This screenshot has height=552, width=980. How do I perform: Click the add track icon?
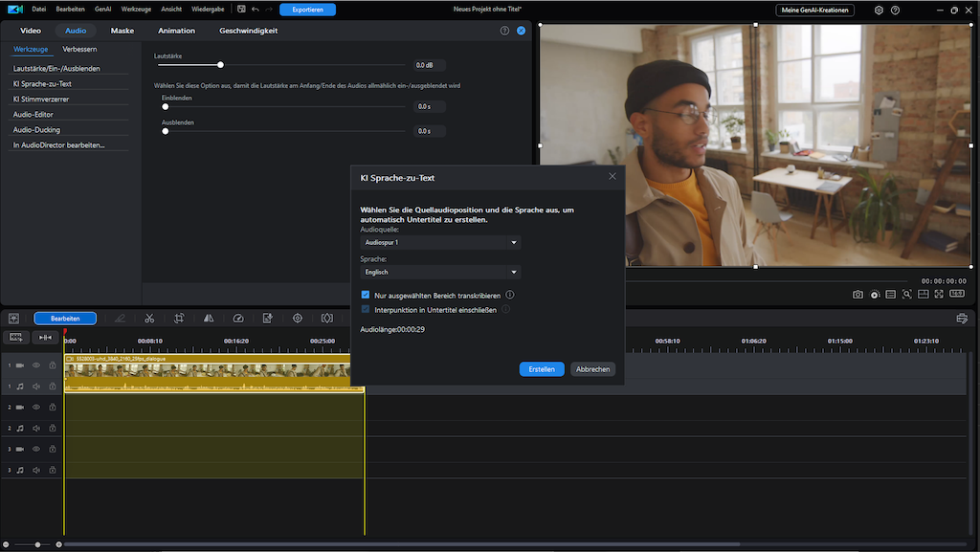point(16,337)
